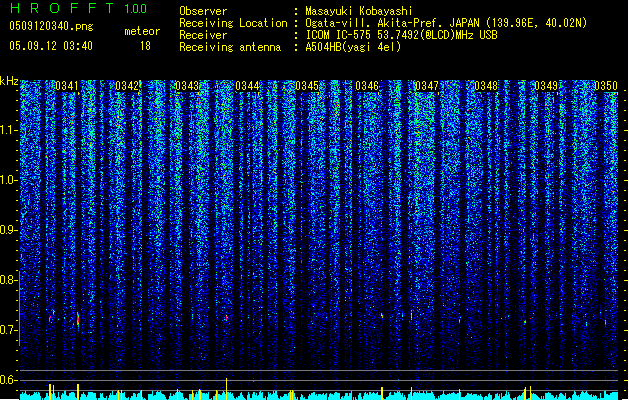Screen dimensions: 629x400
Task: Click the 1.1 kHz axis label
Action: click(x=9, y=130)
